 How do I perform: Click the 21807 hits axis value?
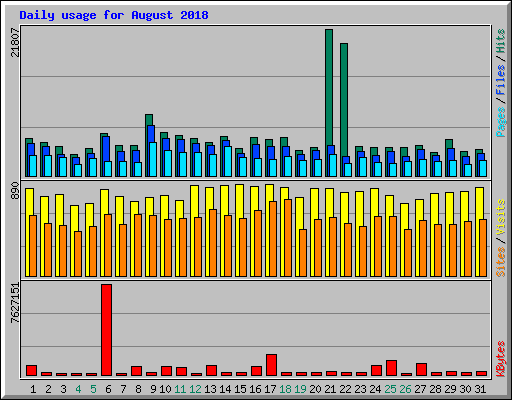point(15,42)
